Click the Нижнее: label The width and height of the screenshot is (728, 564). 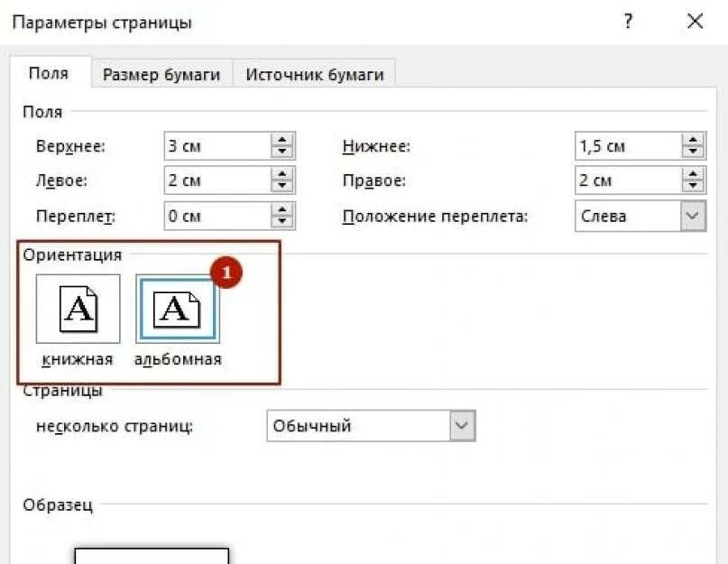click(x=376, y=146)
